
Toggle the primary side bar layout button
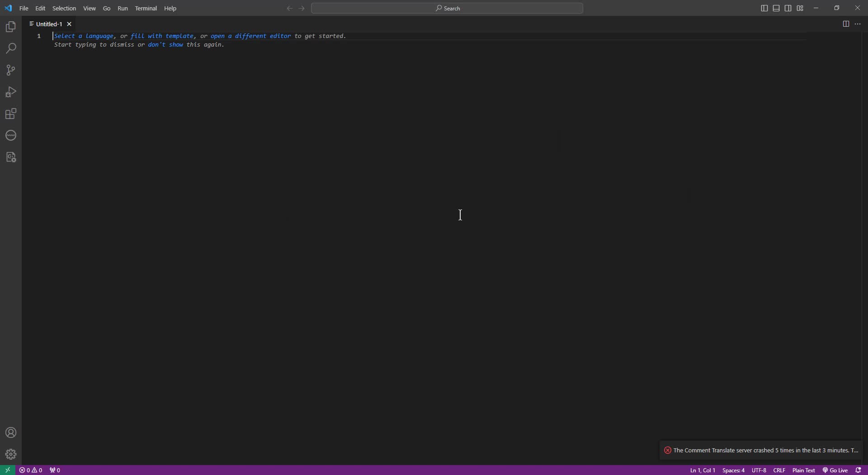pos(764,8)
